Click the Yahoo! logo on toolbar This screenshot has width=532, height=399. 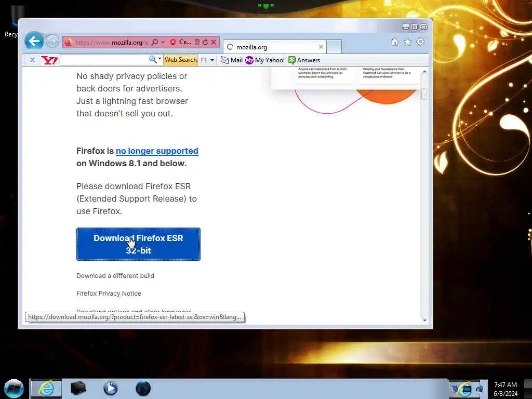(49, 60)
